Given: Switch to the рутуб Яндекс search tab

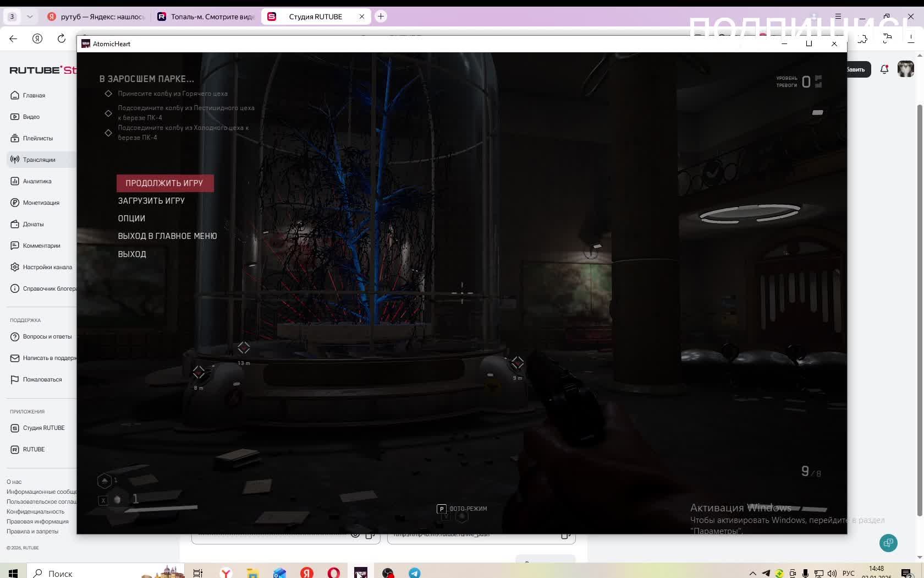Looking at the screenshot, I should (x=96, y=17).
